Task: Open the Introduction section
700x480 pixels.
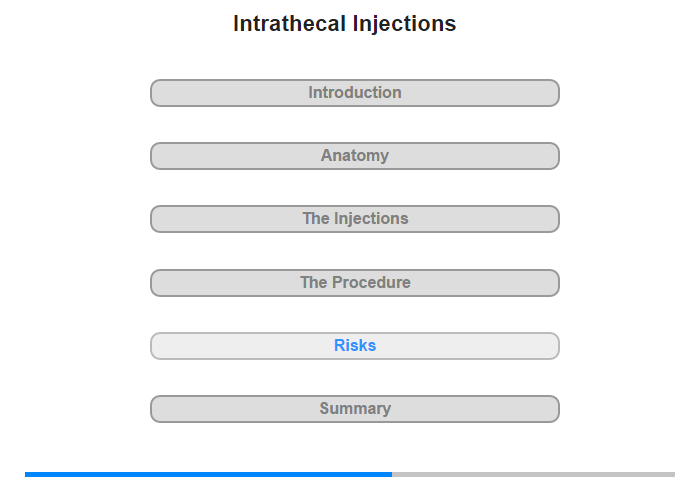Action: [x=355, y=93]
